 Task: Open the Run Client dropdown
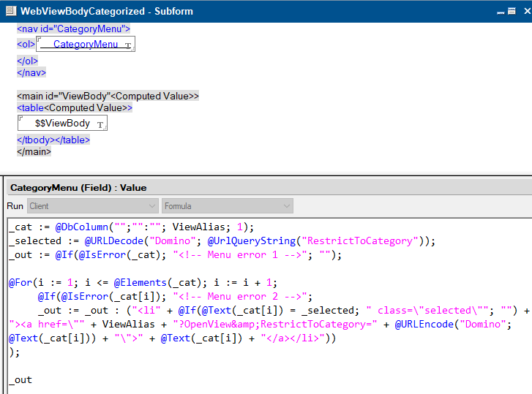click(x=93, y=206)
